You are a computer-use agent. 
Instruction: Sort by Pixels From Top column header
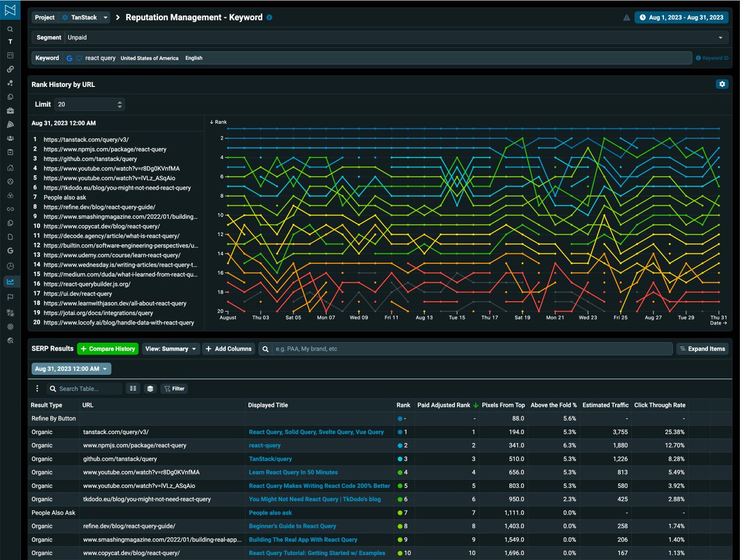(x=503, y=405)
